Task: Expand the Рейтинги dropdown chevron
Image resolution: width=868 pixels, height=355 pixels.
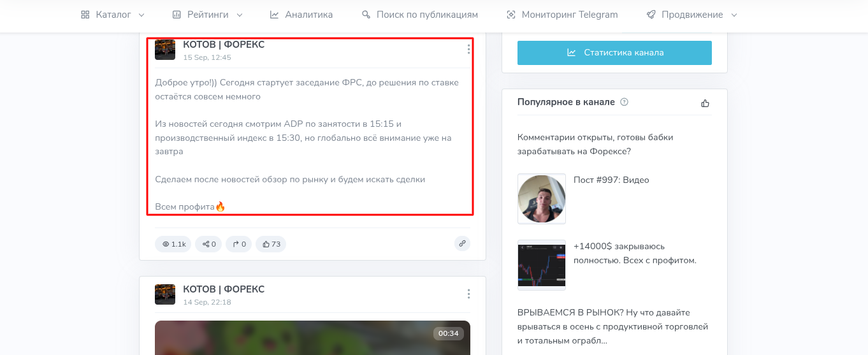Action: click(x=239, y=15)
